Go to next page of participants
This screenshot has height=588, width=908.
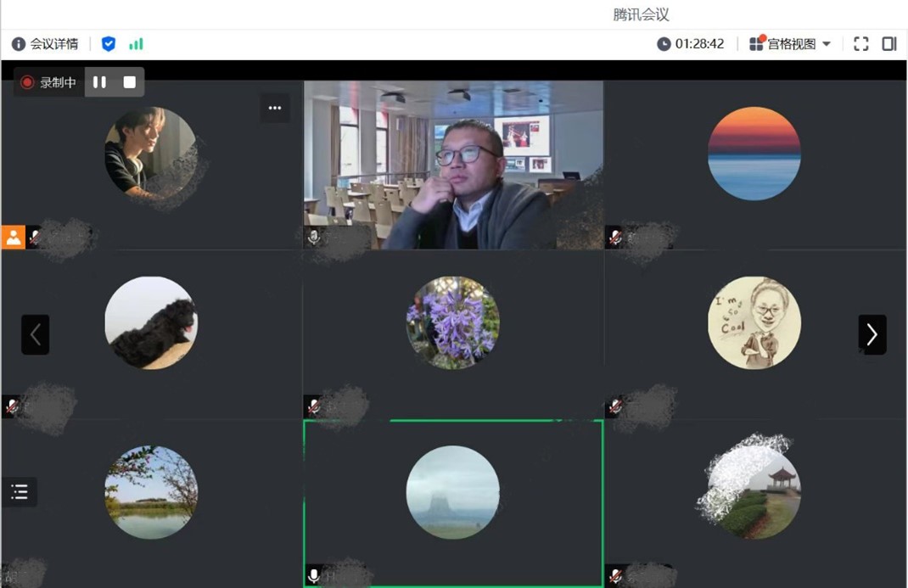872,334
